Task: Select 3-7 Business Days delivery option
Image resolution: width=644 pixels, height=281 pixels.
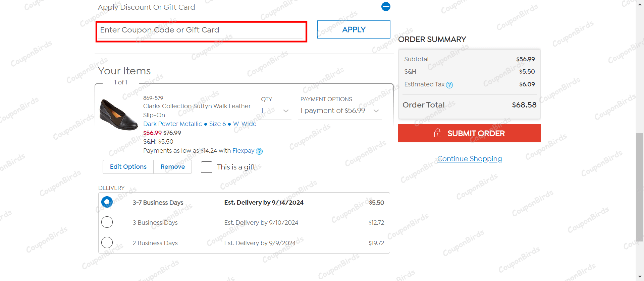Action: pos(107,202)
